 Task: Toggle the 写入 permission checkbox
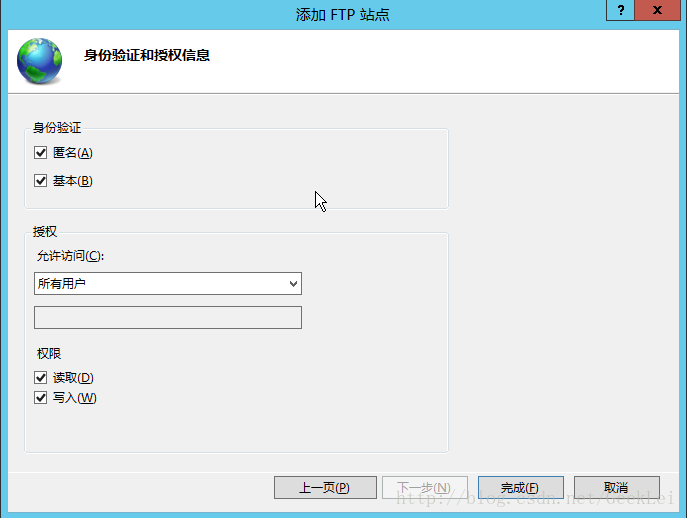coord(41,398)
